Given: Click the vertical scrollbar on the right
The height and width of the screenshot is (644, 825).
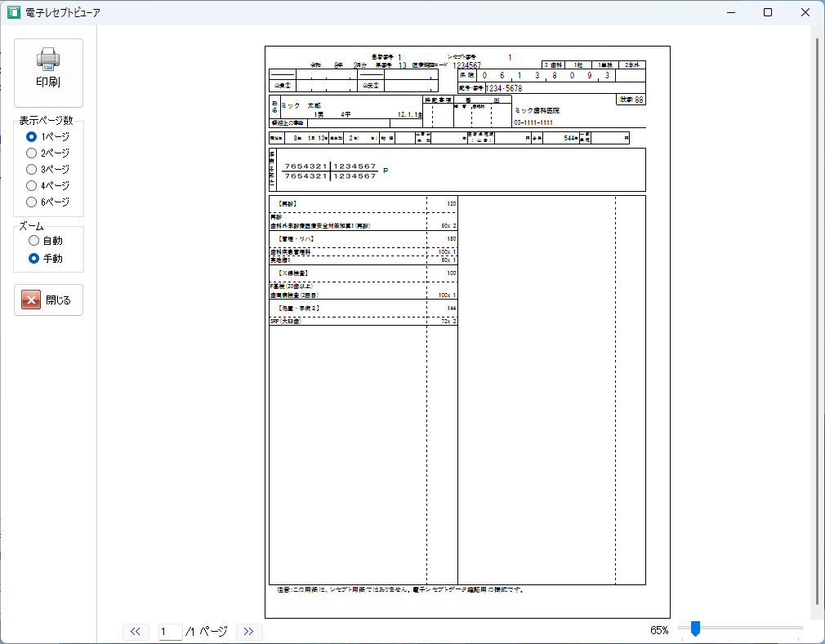Looking at the screenshot, I should pos(817,326).
